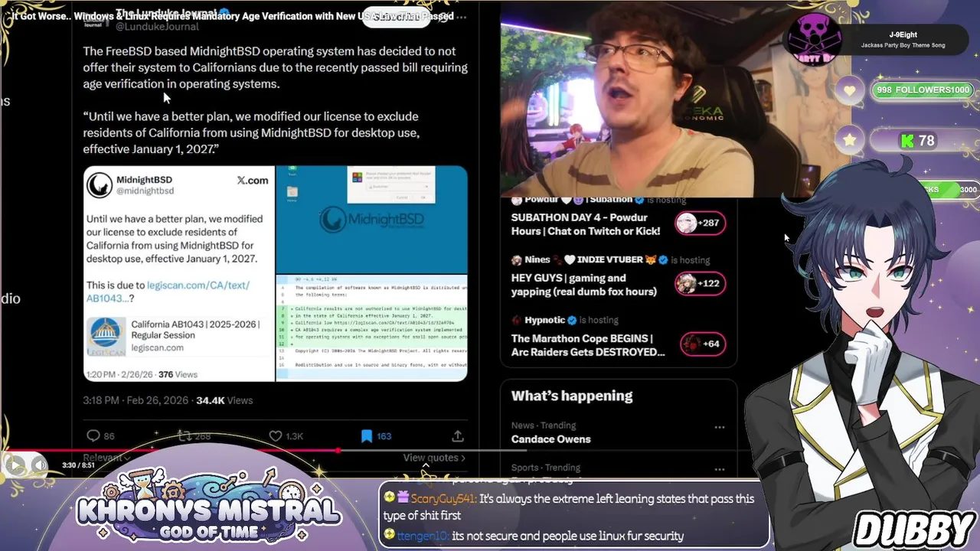The height and width of the screenshot is (551, 980).
Task: Open the more options dots beside video title
Action: tap(462, 16)
